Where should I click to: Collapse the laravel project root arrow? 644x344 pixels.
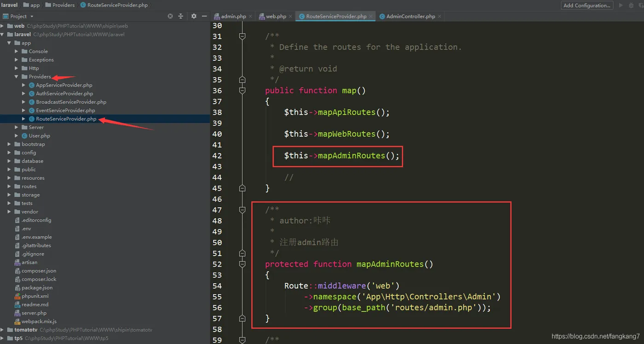click(x=2, y=35)
